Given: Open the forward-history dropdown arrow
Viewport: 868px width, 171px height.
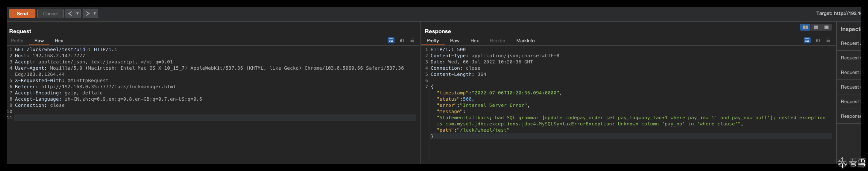Looking at the screenshot, I should [95, 13].
